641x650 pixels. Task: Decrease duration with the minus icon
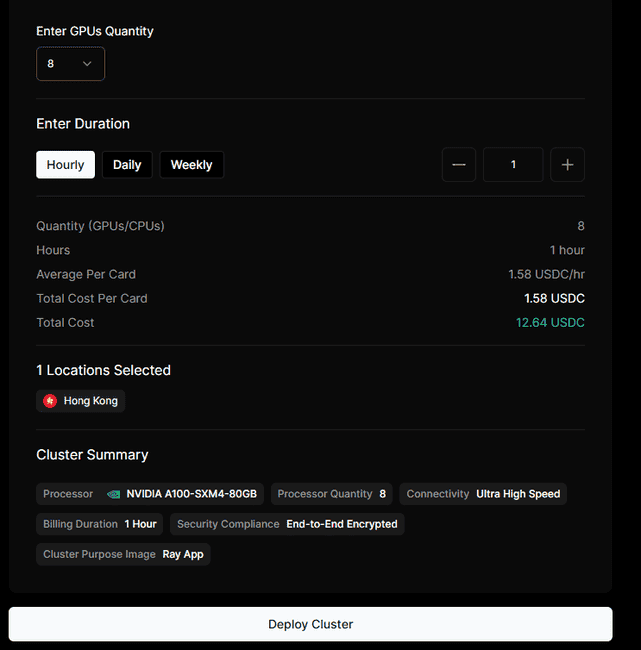(458, 165)
